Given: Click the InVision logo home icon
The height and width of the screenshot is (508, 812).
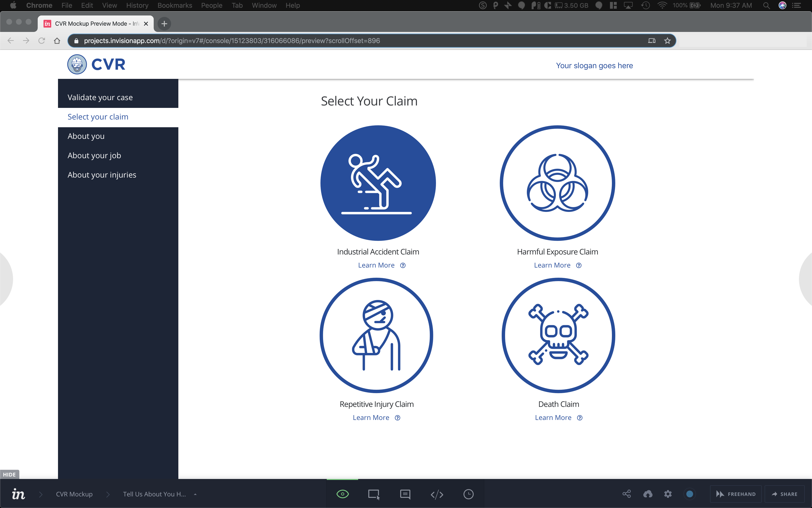Looking at the screenshot, I should (x=18, y=494).
